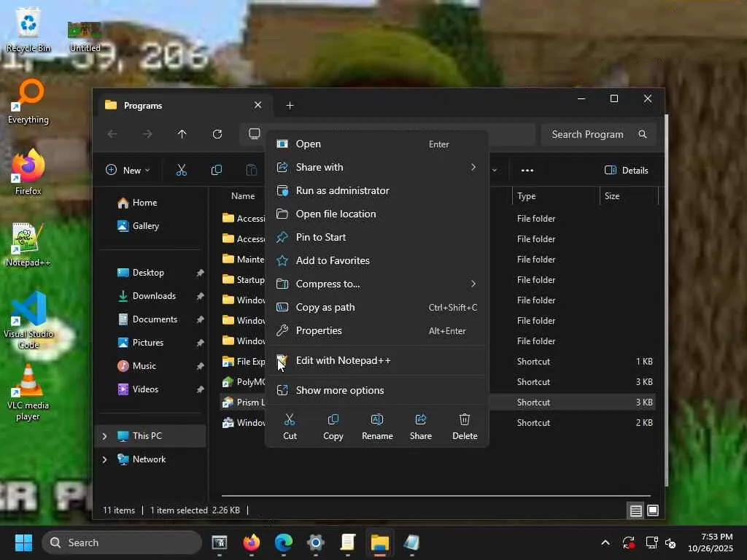Viewport: 747px width, 560px height.
Task: Open the Recycle Bin desktop icon
Action: coord(28,29)
